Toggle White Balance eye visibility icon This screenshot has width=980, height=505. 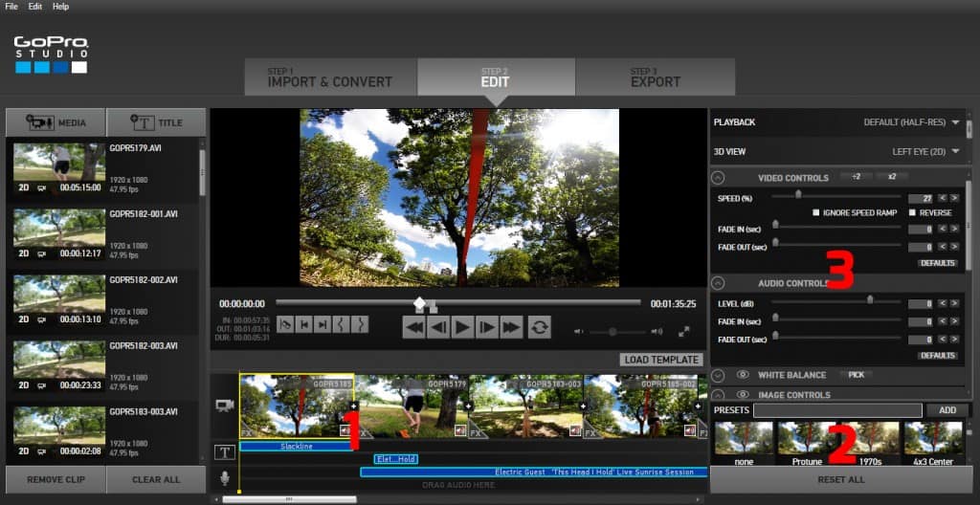click(743, 375)
